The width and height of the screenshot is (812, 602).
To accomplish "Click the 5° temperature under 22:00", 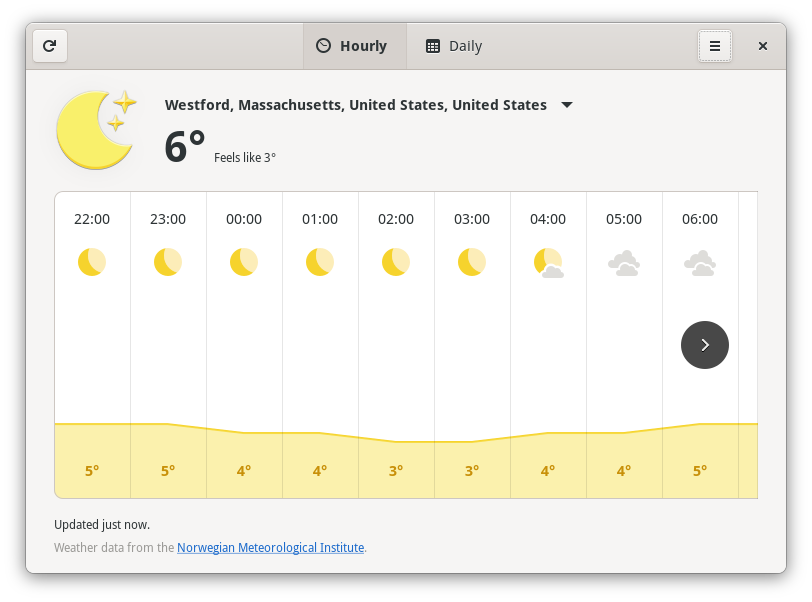I will (92, 470).
